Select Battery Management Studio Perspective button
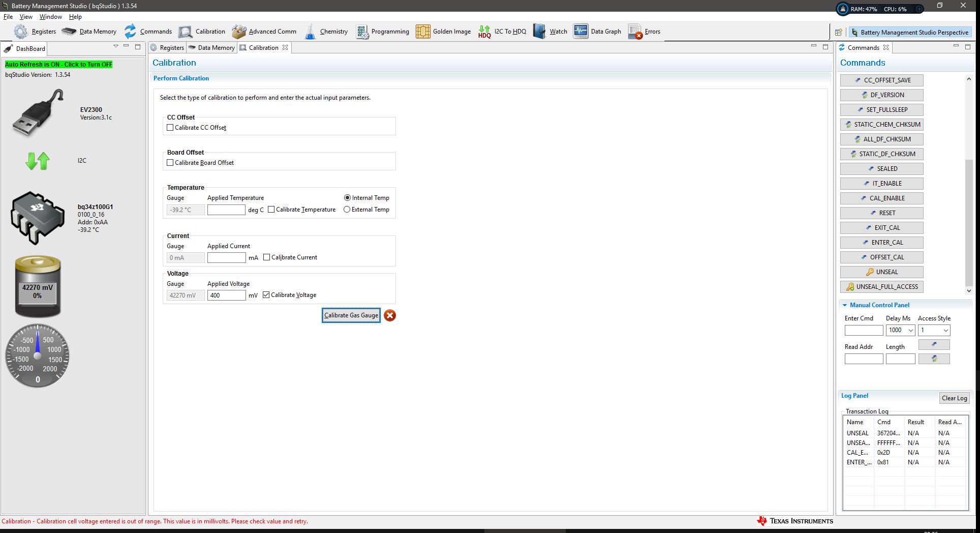Screen dimensions: 980x533 click(909, 32)
